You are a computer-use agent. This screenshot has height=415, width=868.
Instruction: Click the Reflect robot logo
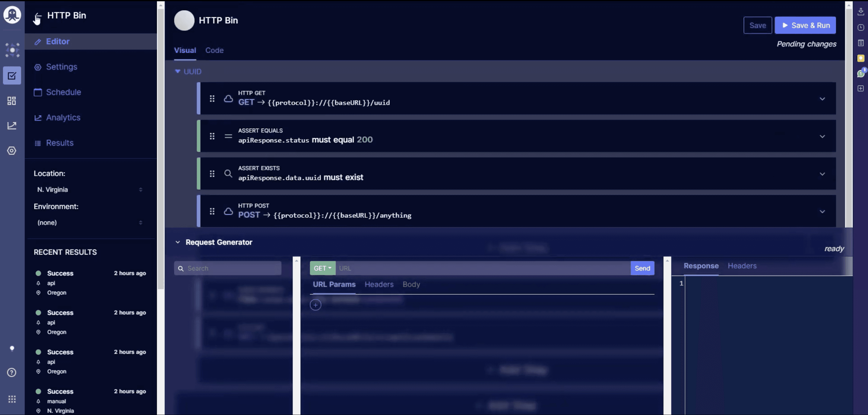pos(12,15)
